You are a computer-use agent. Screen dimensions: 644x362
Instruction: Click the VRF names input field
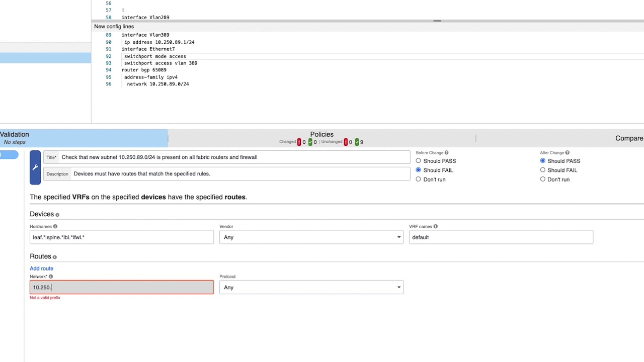pyautogui.click(x=501, y=237)
